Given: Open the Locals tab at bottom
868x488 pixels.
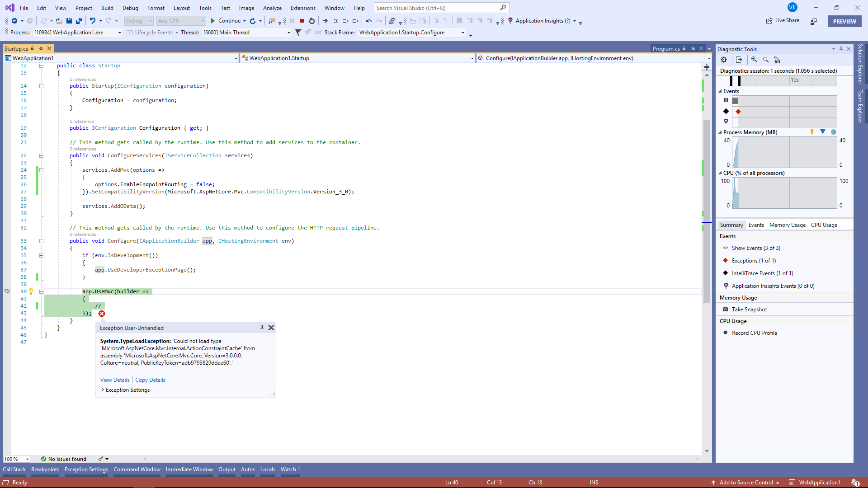Looking at the screenshot, I should (x=268, y=469).
